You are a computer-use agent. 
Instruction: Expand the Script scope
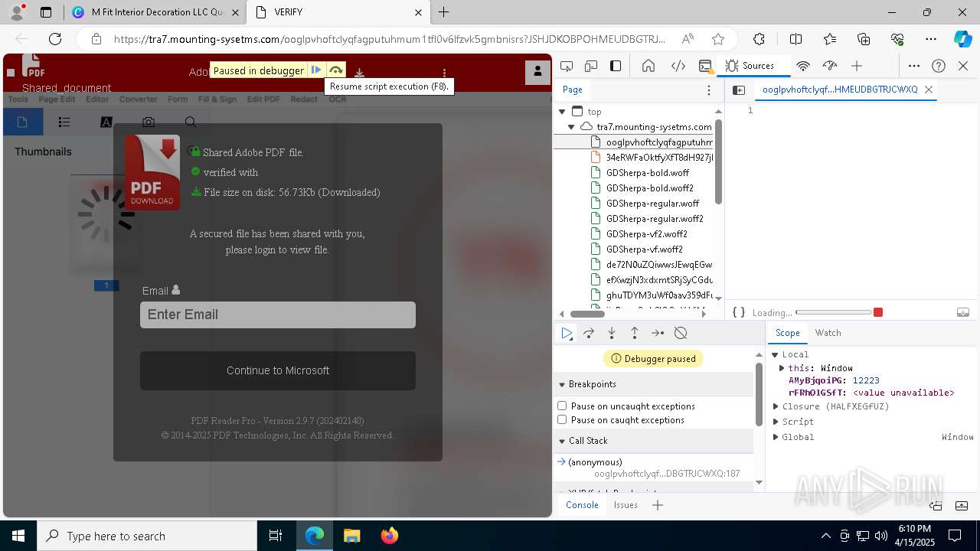tap(776, 422)
